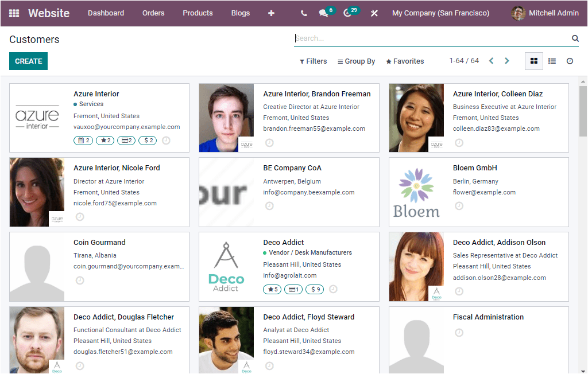Viewport: 588px width, 374px height.
Task: Open the activities clock icon in top bar
Action: click(347, 13)
